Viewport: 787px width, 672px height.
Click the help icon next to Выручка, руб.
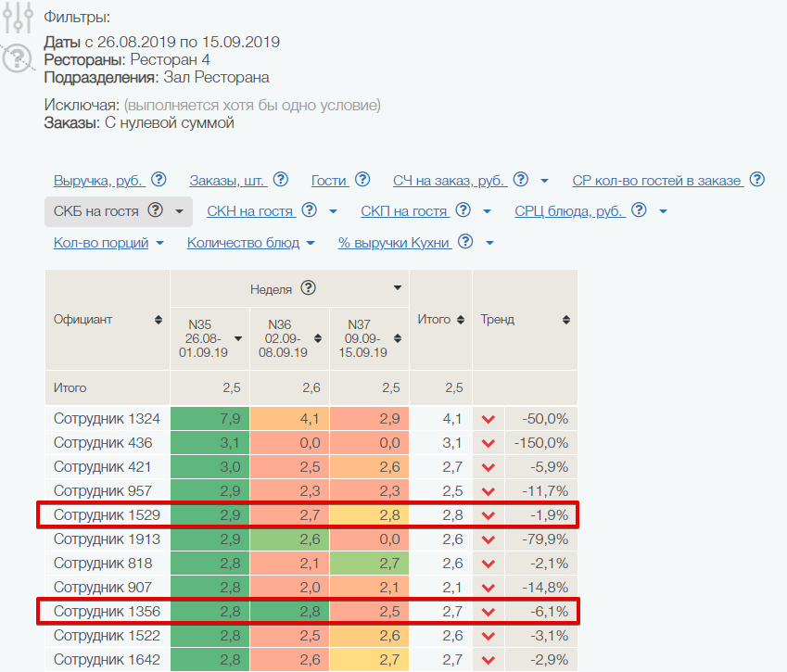(159, 180)
